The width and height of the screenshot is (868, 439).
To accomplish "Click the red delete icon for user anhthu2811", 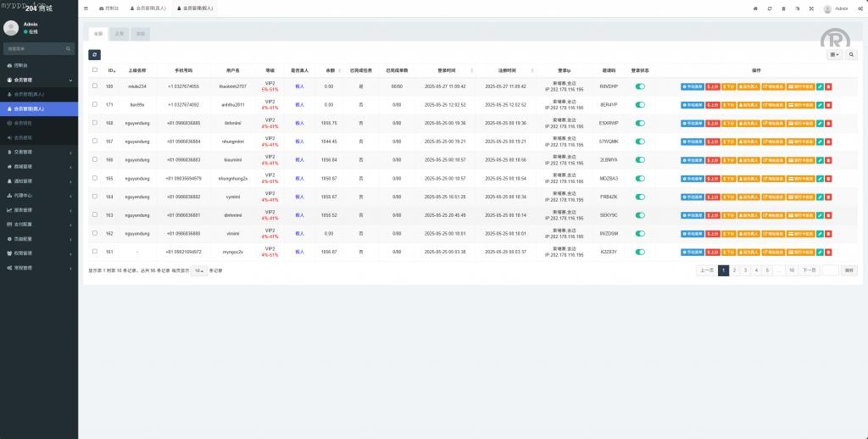I will pyautogui.click(x=828, y=105).
